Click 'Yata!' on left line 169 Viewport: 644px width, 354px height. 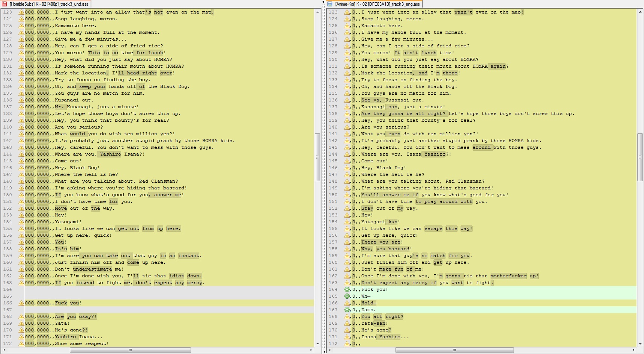point(62,323)
